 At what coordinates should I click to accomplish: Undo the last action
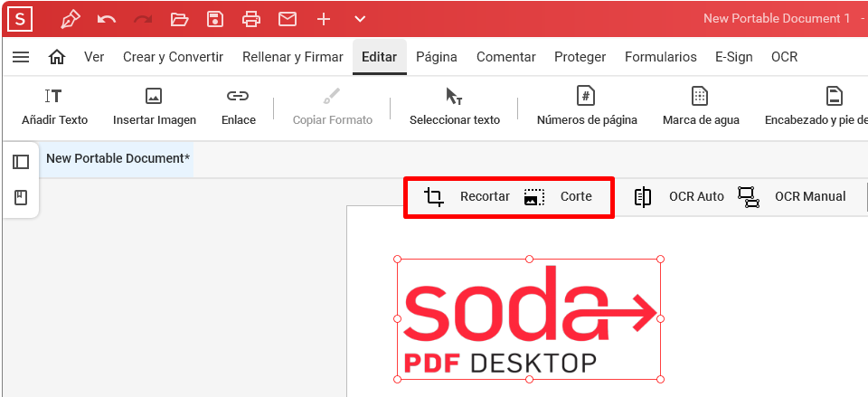[107, 19]
